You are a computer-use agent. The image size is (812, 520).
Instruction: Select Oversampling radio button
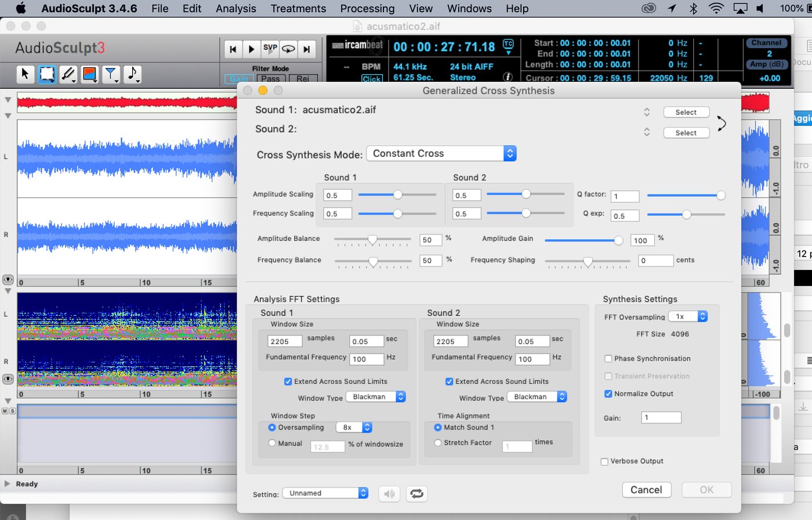click(272, 427)
